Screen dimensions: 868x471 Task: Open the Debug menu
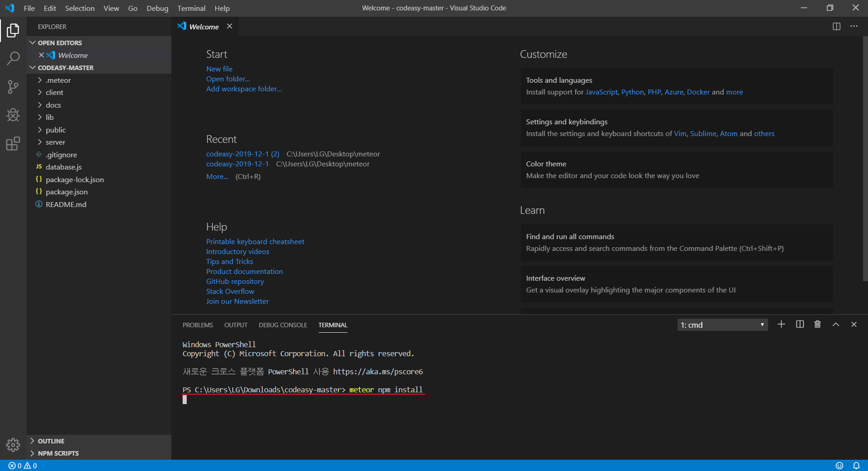pos(157,8)
